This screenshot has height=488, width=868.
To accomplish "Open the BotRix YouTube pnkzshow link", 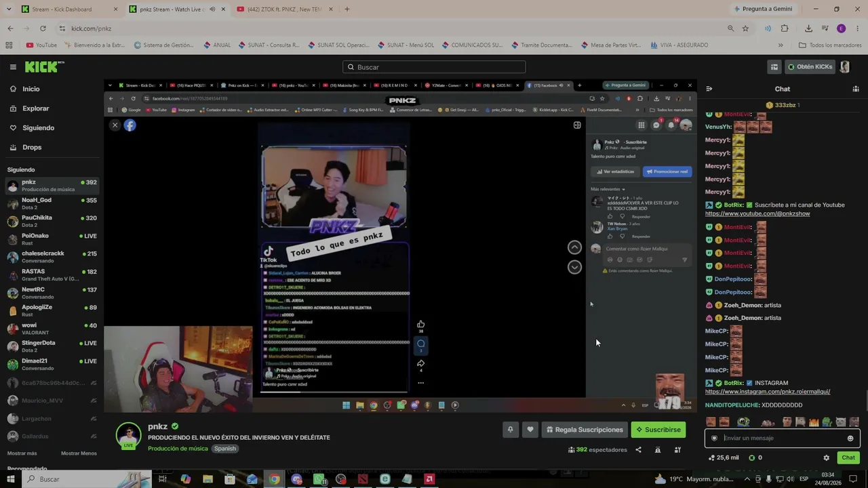I will (x=757, y=213).
